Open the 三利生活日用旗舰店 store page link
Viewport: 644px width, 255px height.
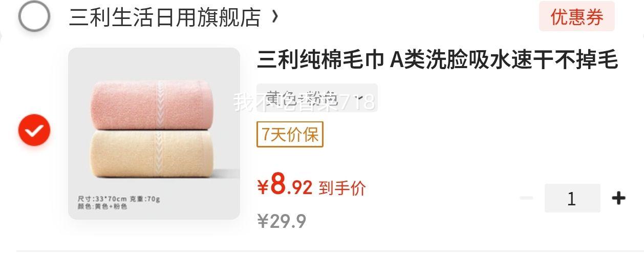click(x=165, y=17)
